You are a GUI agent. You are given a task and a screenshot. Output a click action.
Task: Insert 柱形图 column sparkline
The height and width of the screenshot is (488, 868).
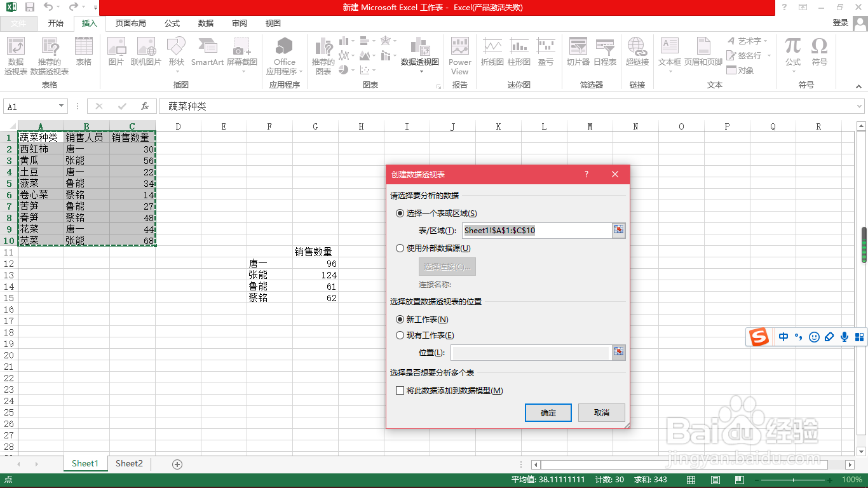519,52
